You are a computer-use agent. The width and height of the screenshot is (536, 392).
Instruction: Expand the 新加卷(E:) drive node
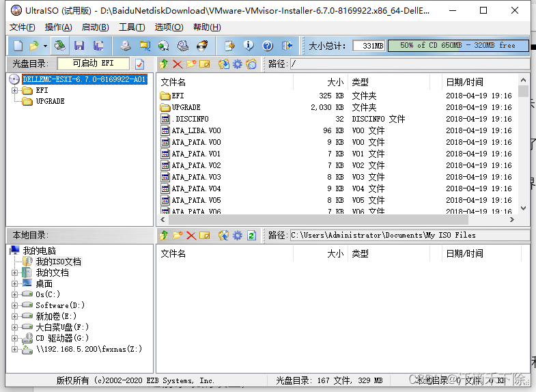pos(15,316)
